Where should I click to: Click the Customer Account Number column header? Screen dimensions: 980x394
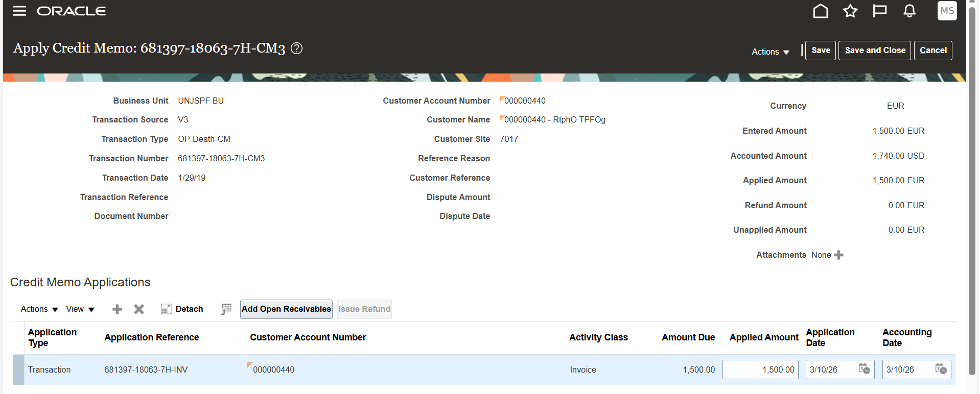click(x=308, y=337)
